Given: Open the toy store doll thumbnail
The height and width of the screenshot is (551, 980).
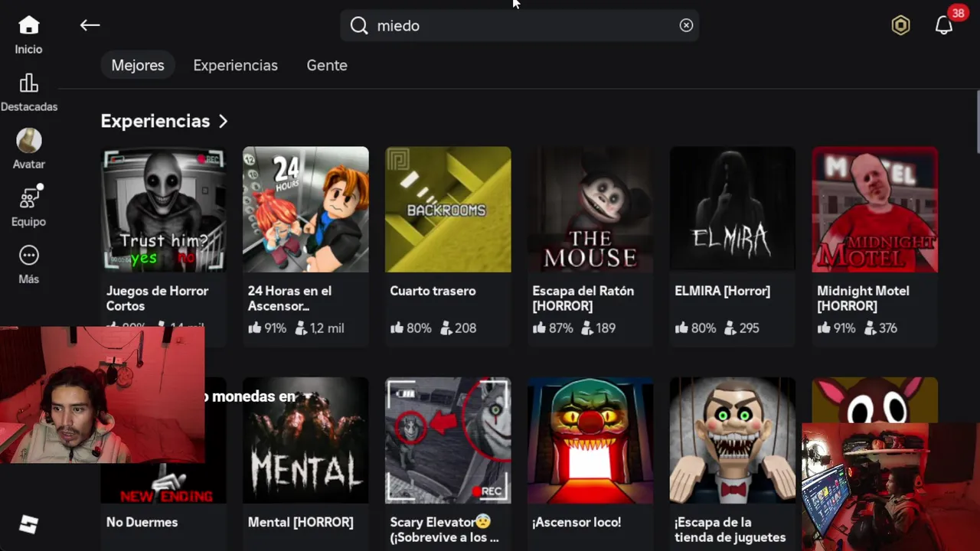Looking at the screenshot, I should 733,440.
